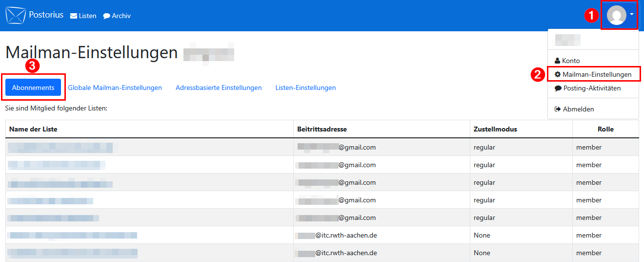Open the Postorius home link text
The width and height of the screenshot is (644, 262).
click(x=46, y=15)
